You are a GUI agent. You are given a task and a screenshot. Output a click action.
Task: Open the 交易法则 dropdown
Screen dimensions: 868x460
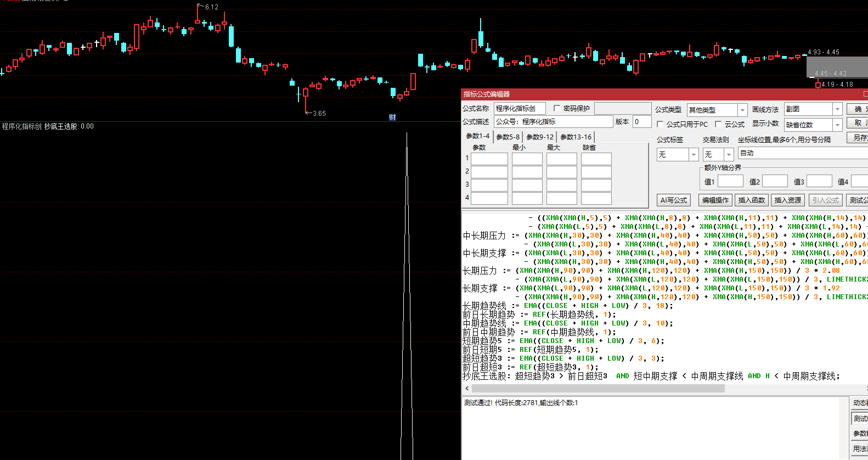click(729, 155)
